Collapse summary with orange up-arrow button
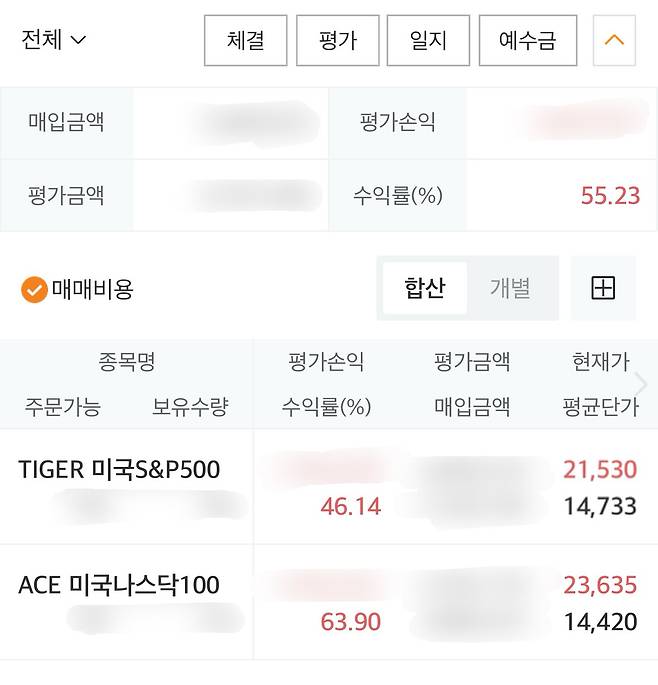 (615, 41)
